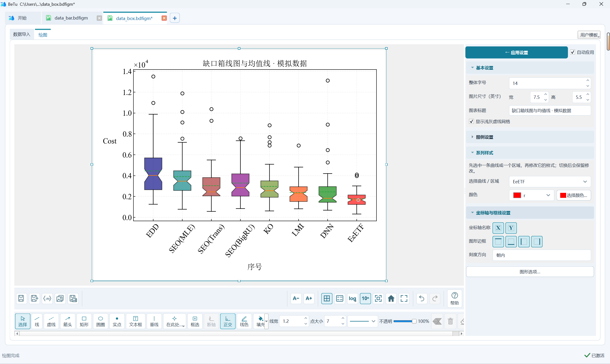Collapse the 基本设置 section

pos(530,68)
